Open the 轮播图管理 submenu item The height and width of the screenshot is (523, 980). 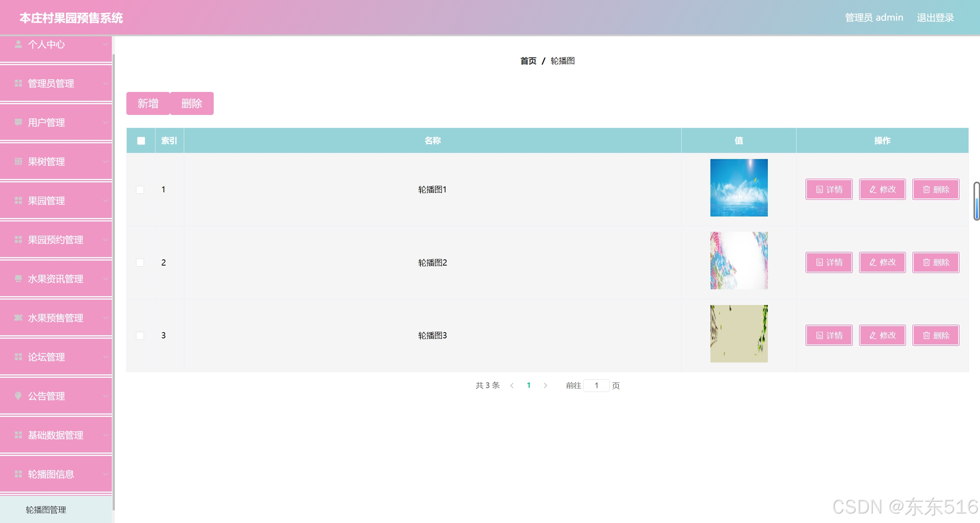coord(46,510)
